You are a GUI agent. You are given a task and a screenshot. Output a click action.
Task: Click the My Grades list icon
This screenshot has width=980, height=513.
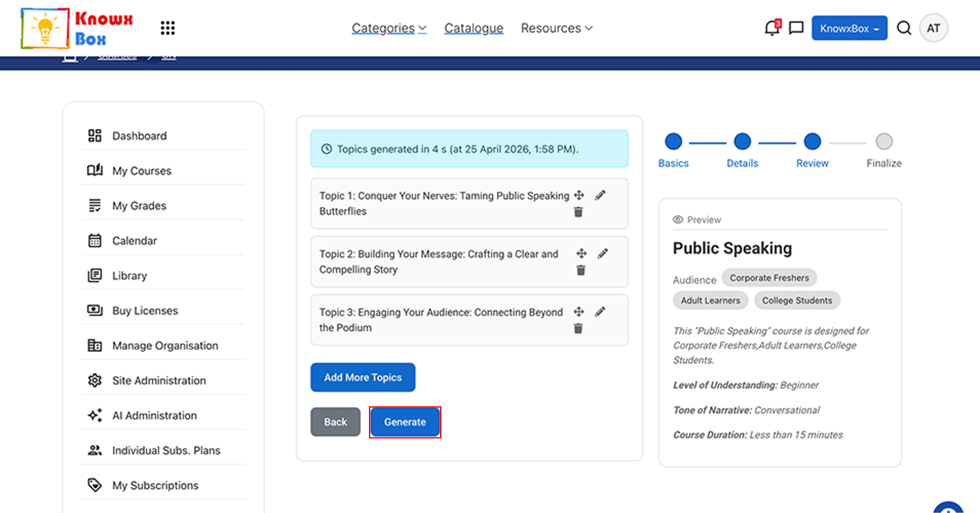(x=95, y=205)
